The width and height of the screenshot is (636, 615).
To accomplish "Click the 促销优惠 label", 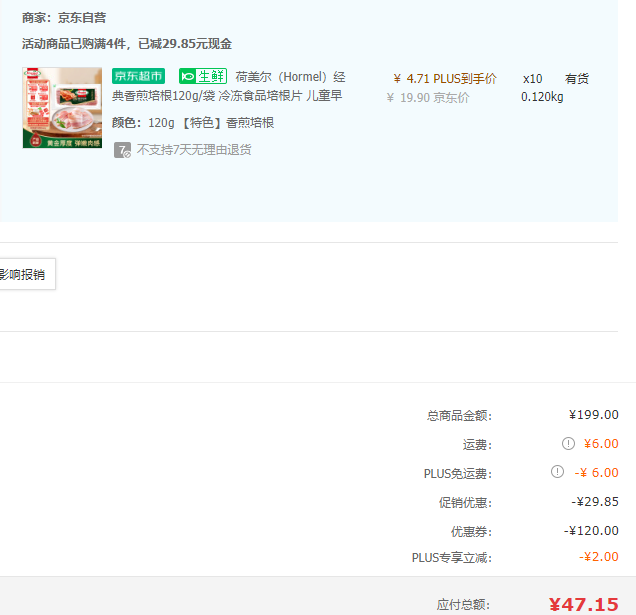I will pos(465,503).
